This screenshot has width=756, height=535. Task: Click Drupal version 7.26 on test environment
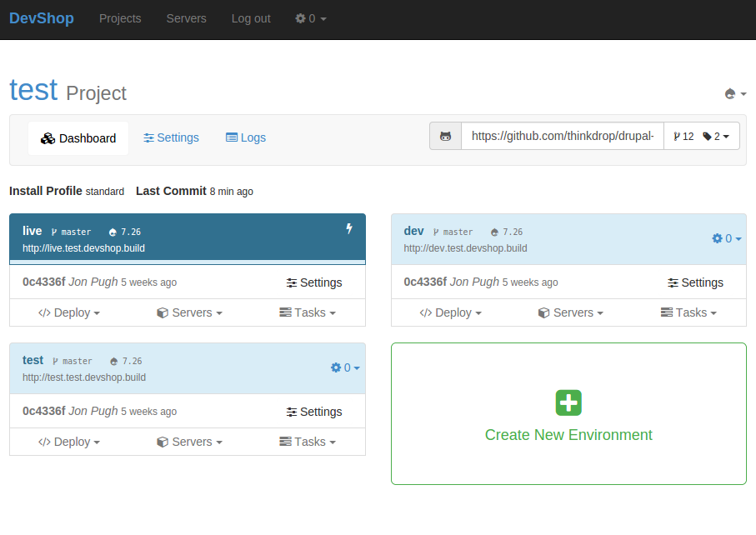click(x=127, y=361)
